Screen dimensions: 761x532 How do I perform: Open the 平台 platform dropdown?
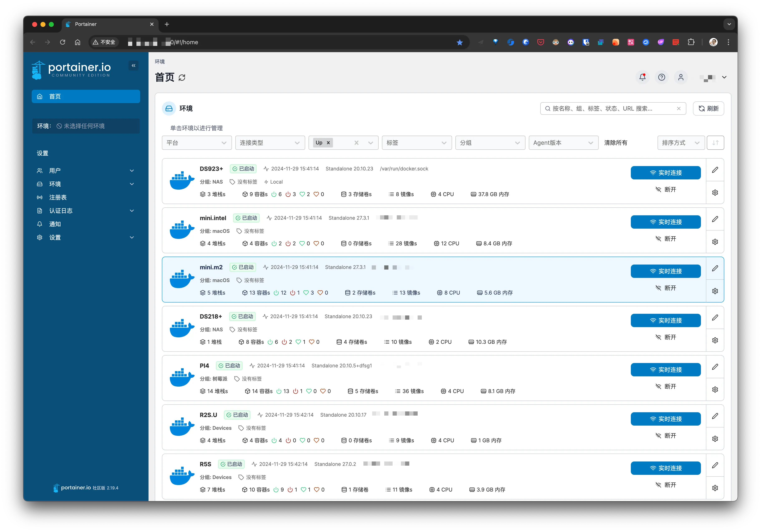pos(197,143)
